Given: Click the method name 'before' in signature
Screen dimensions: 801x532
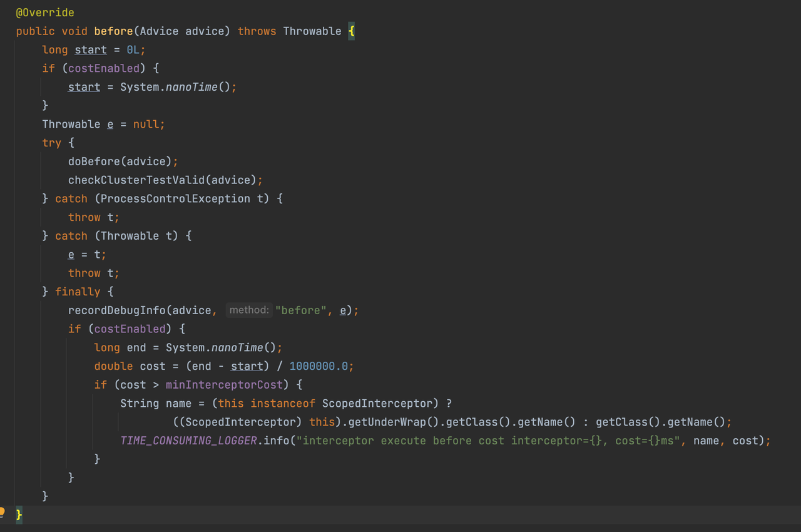Looking at the screenshot, I should pyautogui.click(x=114, y=31).
